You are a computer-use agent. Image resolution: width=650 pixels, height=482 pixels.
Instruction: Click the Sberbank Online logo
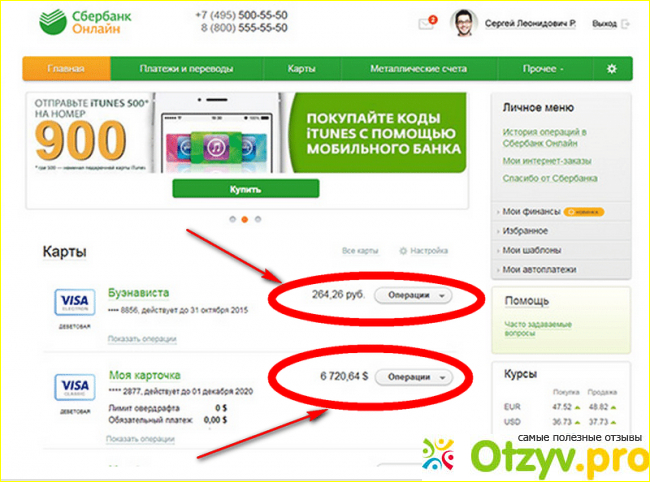85,22
